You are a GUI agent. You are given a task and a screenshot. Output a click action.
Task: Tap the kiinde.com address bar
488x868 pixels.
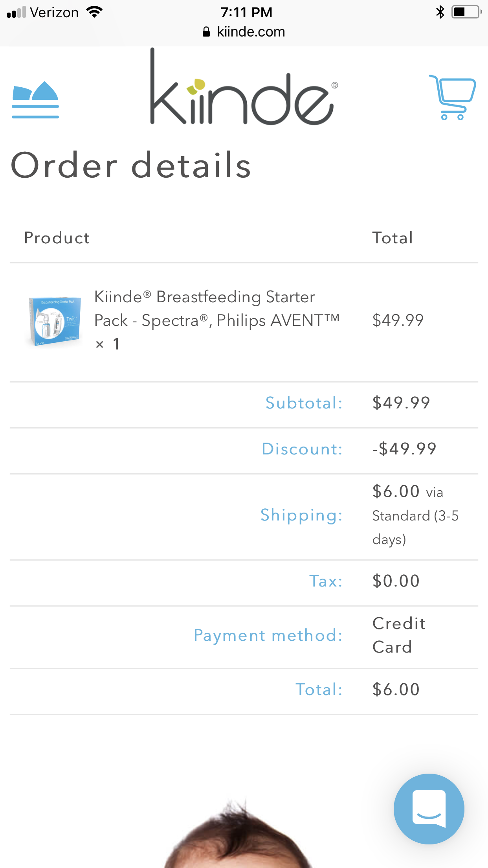[x=251, y=32]
